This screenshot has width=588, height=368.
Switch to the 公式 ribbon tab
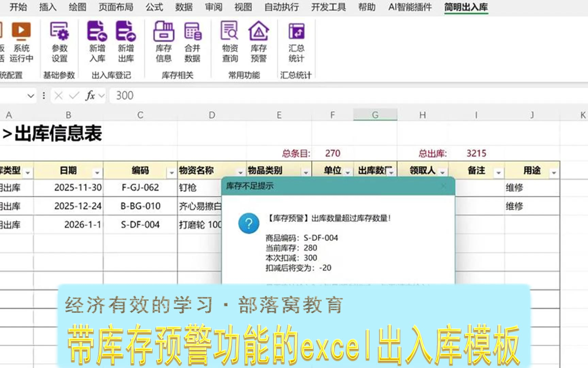(x=154, y=7)
